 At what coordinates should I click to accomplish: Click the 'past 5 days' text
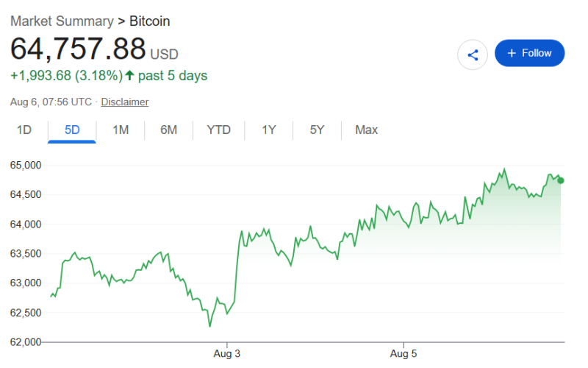(173, 76)
